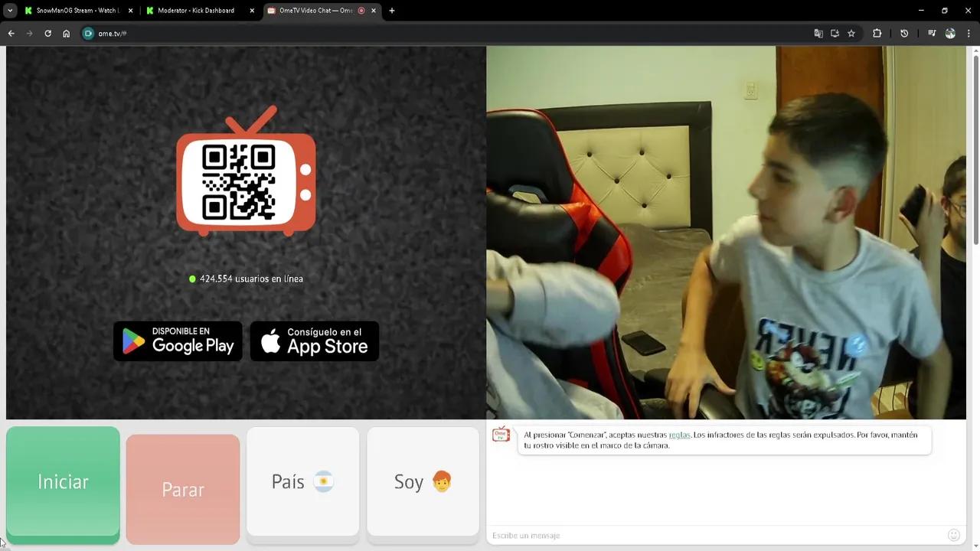The image size is (980, 551).
Task: Click the ome.tv address bar URL
Action: click(x=112, y=34)
